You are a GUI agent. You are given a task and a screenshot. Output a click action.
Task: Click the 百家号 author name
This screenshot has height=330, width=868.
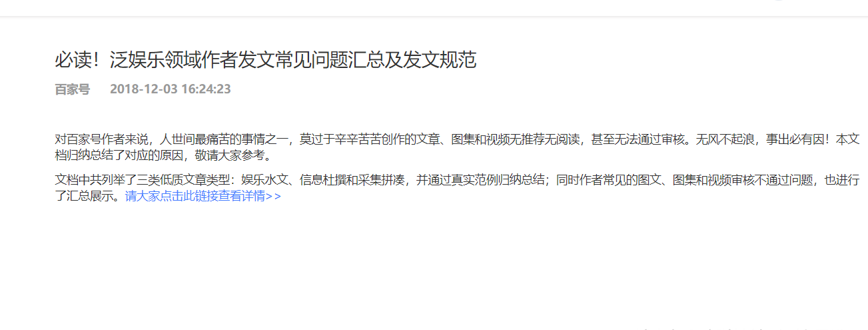pos(72,89)
